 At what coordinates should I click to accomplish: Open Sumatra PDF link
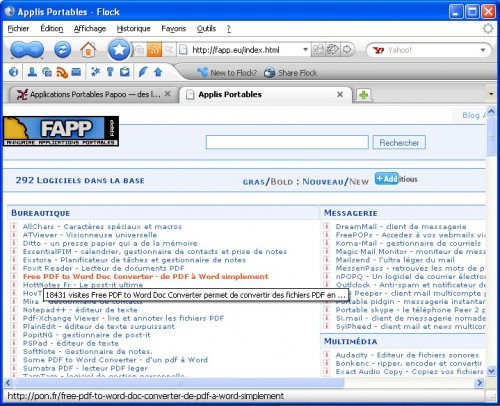[x=85, y=368]
